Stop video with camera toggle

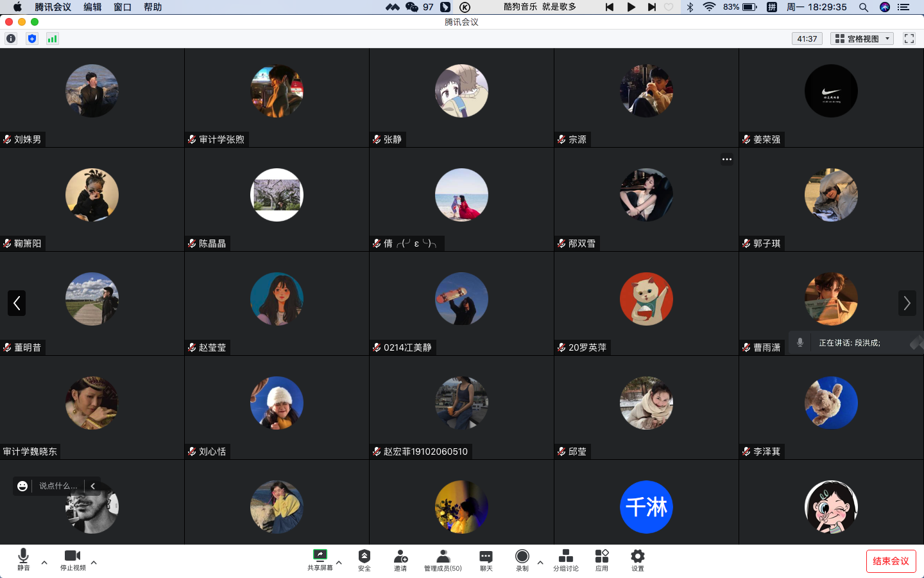point(73,557)
